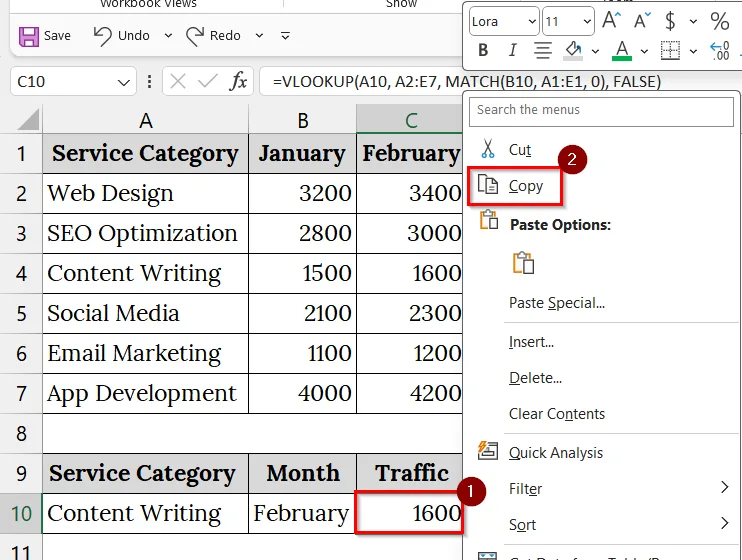Open the accounting format dropdown arrow
The image size is (742, 560).
click(693, 21)
